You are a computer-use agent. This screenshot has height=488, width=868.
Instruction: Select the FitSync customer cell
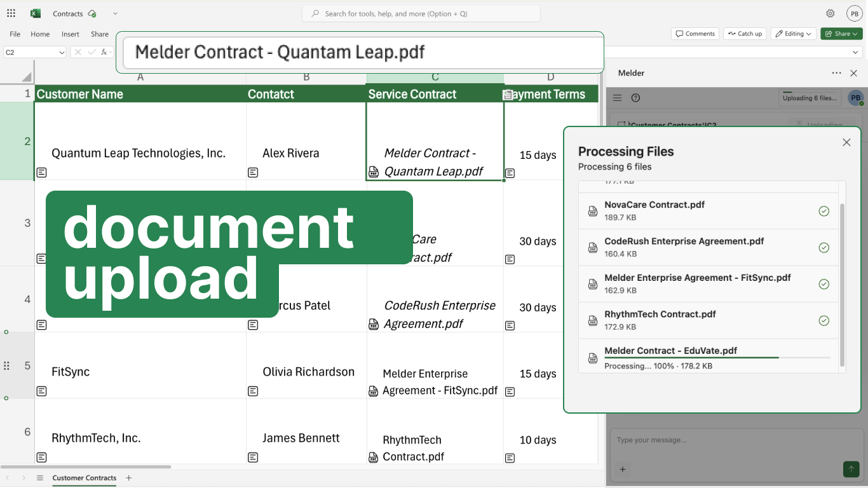(140, 365)
